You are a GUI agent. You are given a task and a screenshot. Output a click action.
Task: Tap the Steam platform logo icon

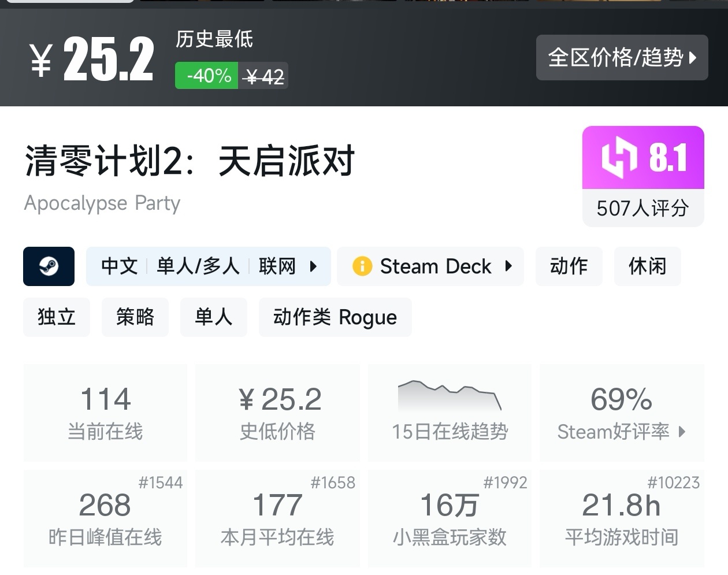click(49, 266)
